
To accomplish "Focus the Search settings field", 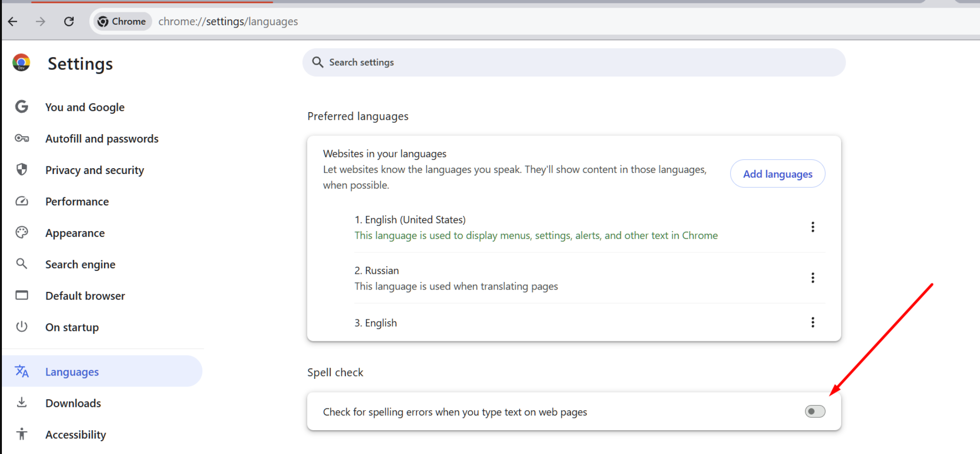I will 574,62.
